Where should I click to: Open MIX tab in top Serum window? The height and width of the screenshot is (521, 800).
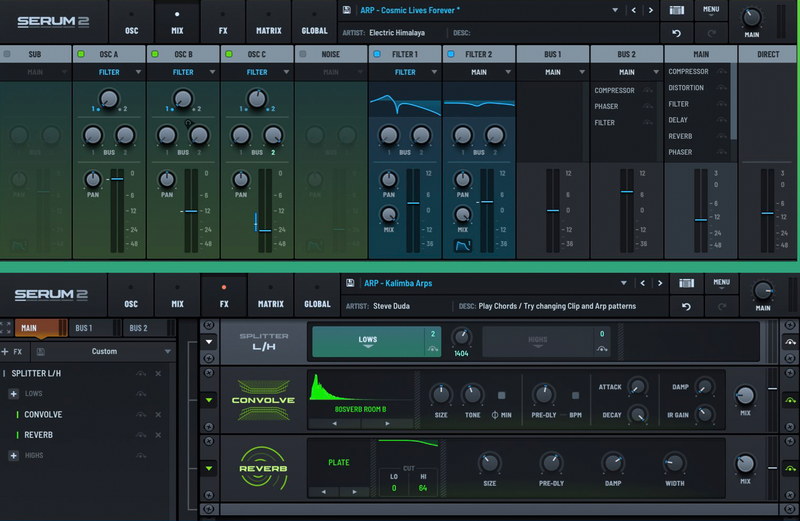(177, 22)
